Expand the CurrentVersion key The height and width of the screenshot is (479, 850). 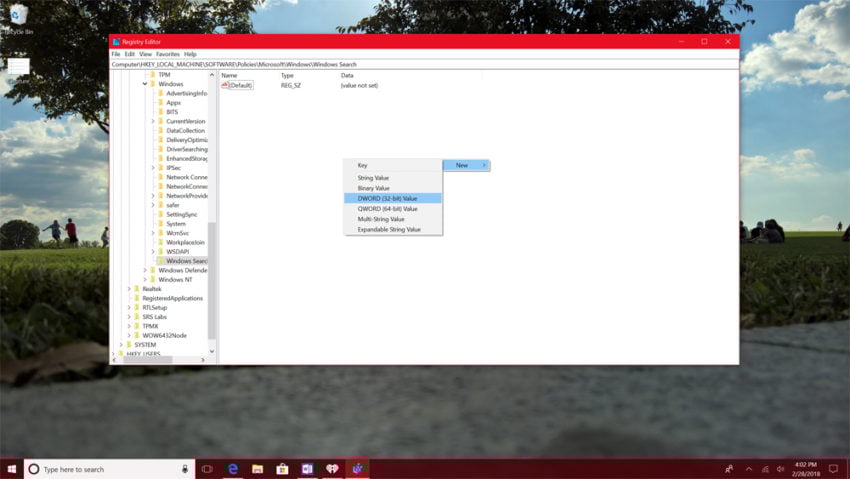point(153,121)
